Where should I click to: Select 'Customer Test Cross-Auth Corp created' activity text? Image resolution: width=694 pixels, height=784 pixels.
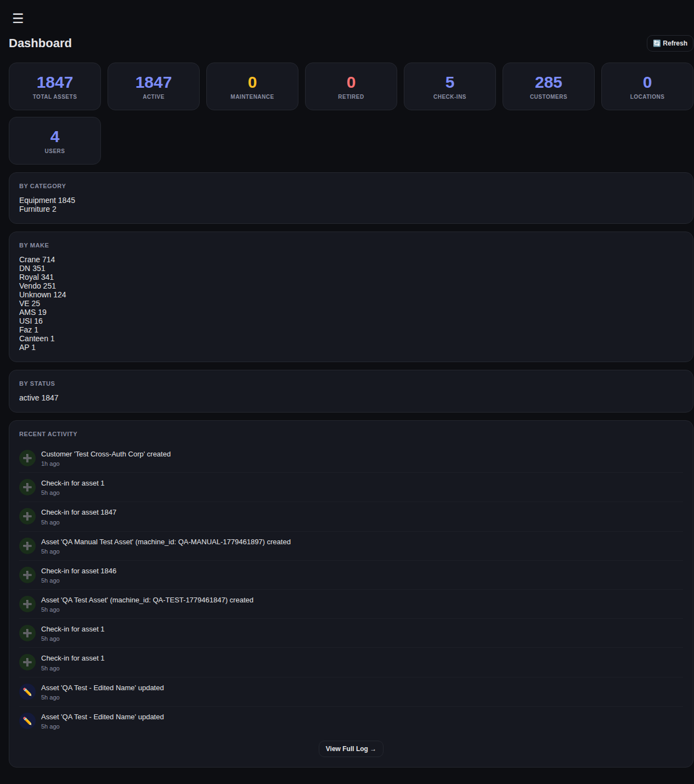(x=106, y=454)
